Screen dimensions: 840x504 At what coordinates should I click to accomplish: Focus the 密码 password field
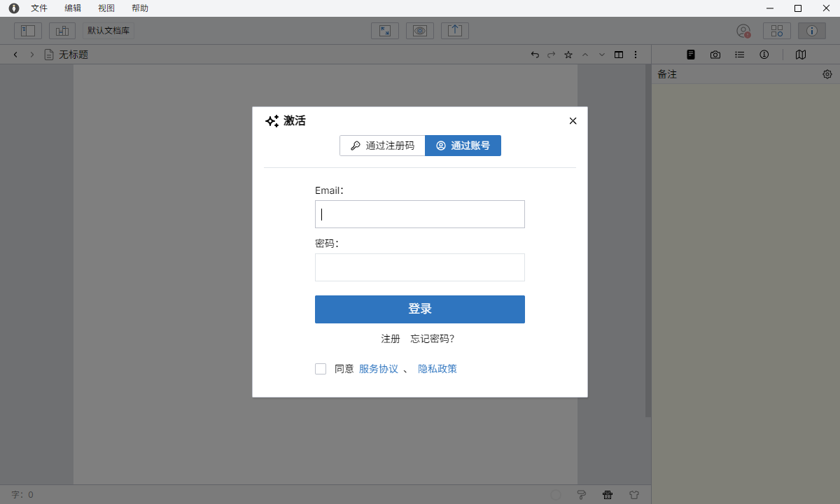420,267
